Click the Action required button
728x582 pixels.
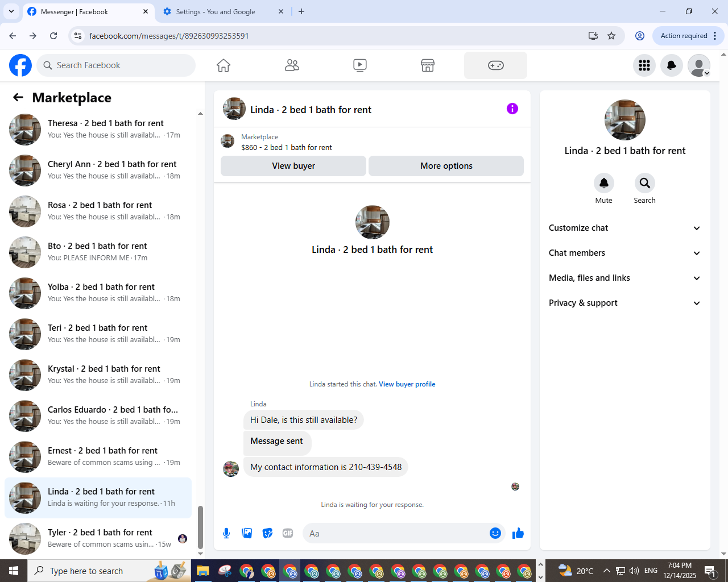tap(688, 36)
